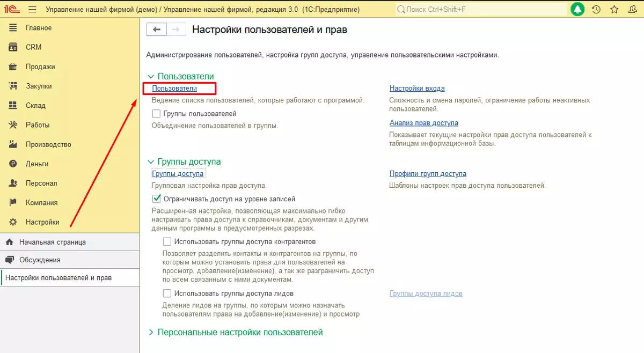
Task: Open notifications bell icon
Action: (577, 10)
